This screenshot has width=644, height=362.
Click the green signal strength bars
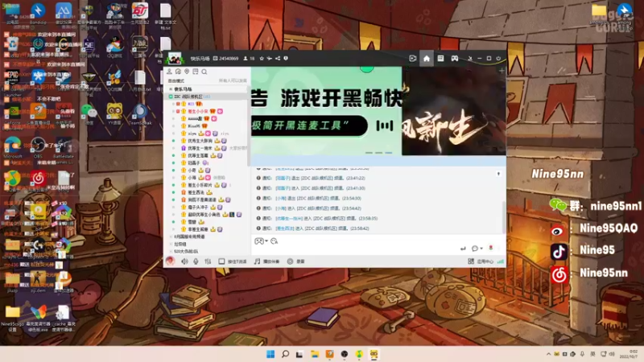500,261
